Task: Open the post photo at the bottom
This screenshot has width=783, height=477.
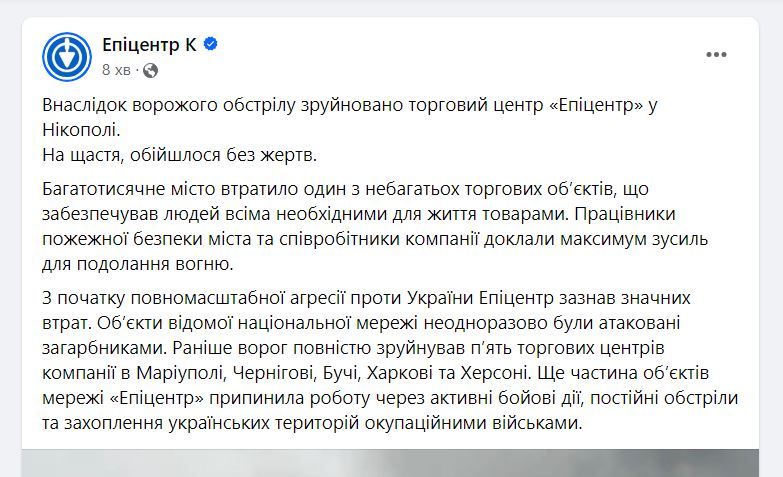Action: click(x=391, y=463)
